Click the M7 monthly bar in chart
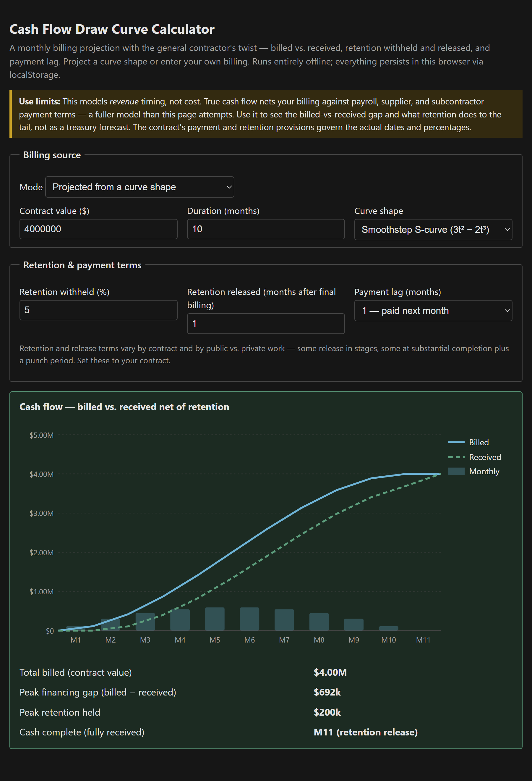The width and height of the screenshot is (532, 781). click(x=284, y=620)
